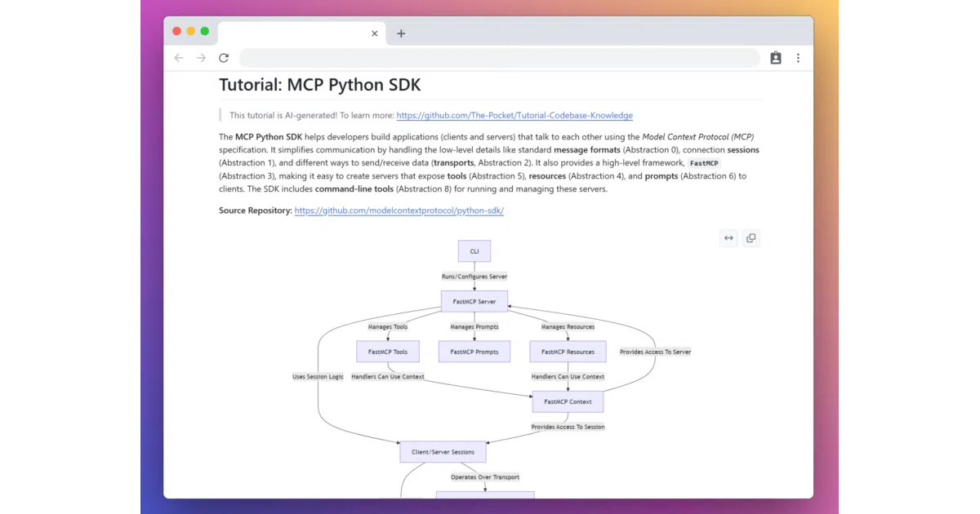
Task: Click the Client/Server Sessions diagram node
Action: [x=443, y=452]
